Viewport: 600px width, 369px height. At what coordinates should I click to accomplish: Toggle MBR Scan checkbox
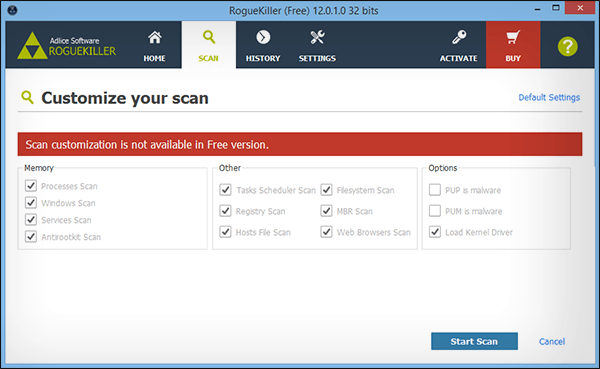click(x=326, y=211)
